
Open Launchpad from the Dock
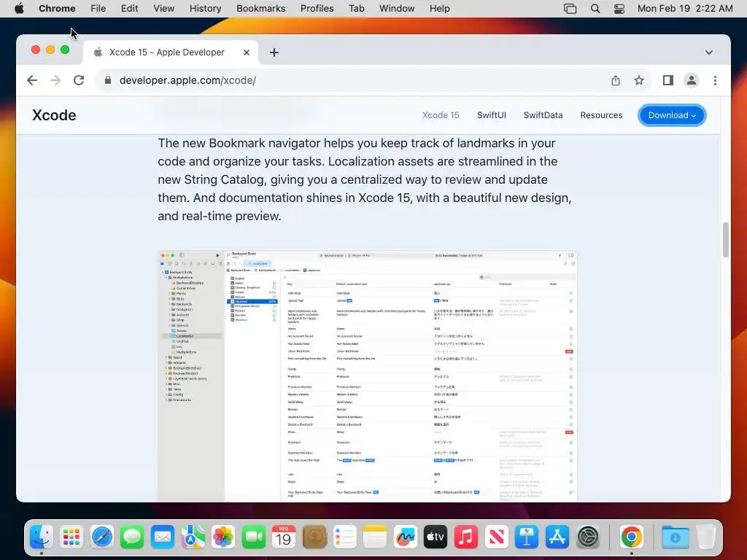tap(71, 537)
